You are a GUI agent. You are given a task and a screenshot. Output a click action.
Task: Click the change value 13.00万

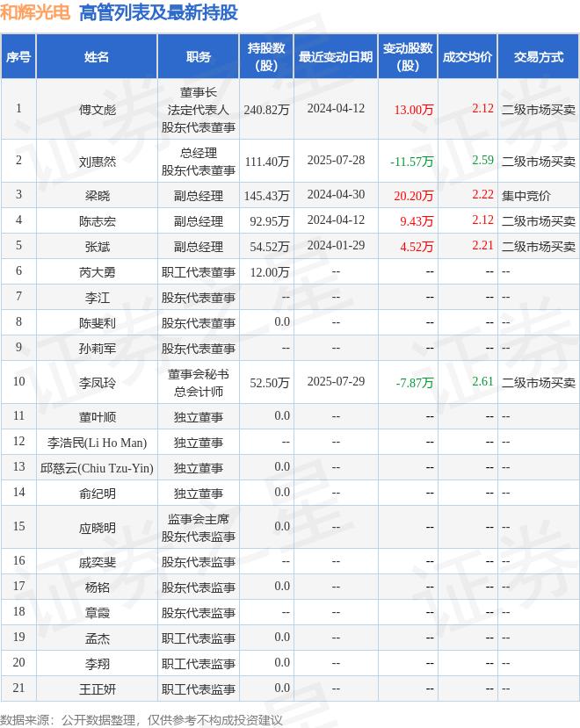point(414,110)
